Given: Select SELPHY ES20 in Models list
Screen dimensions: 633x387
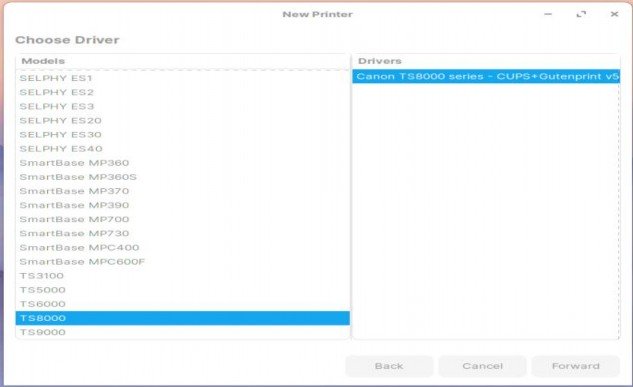Looking at the screenshot, I should click(182, 120).
